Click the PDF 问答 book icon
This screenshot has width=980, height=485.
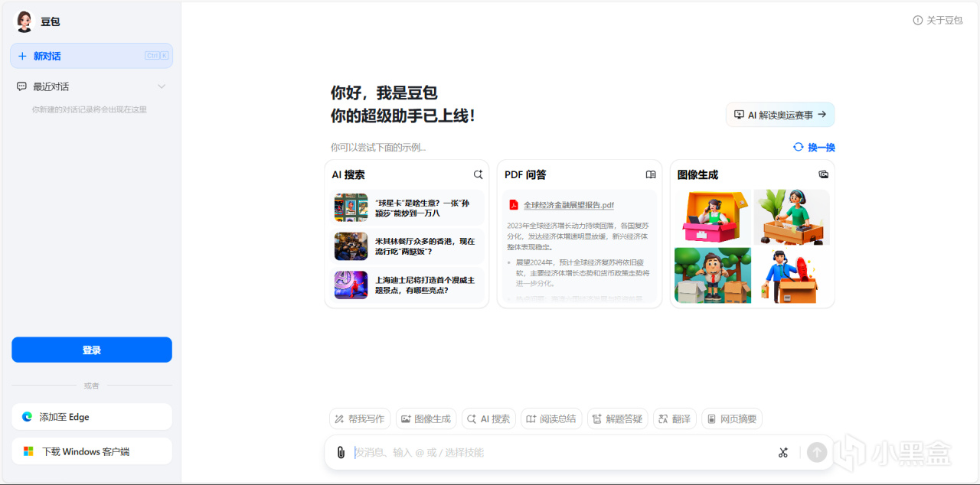coord(651,174)
